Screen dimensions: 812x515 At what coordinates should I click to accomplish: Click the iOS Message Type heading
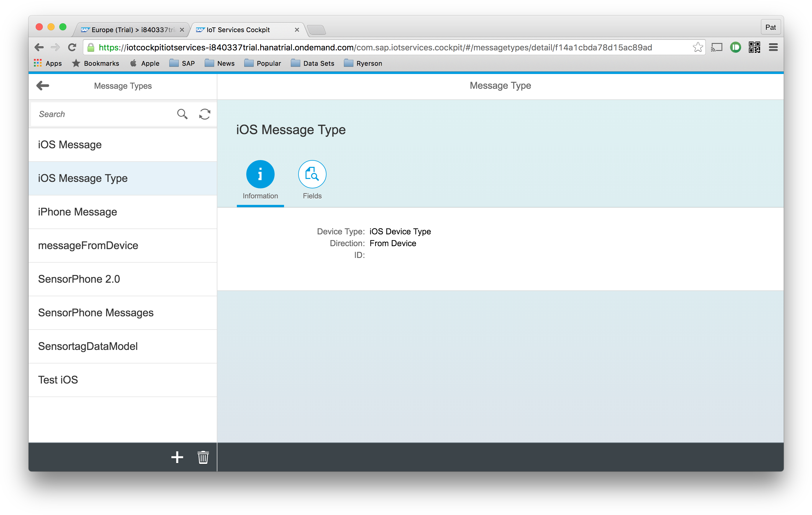point(291,130)
